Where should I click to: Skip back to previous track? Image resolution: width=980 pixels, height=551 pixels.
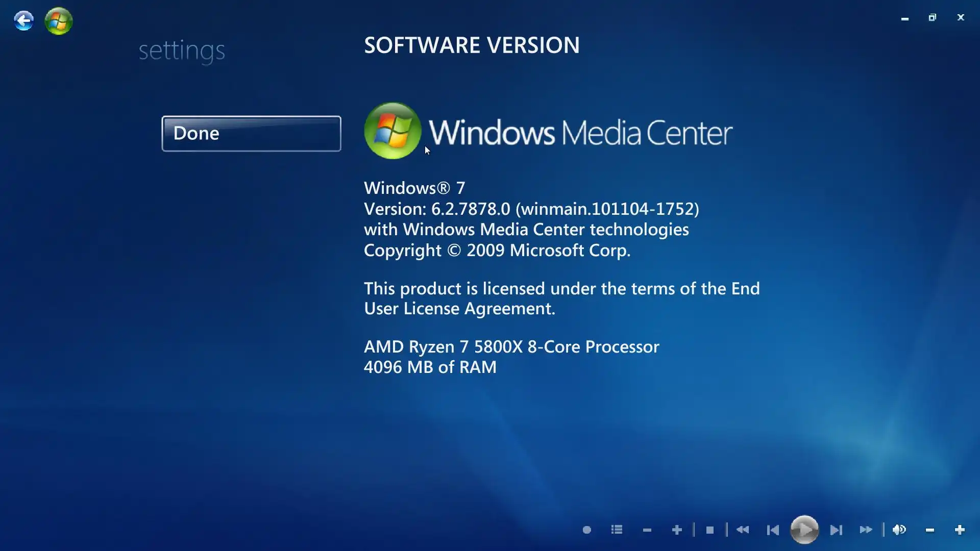pos(773,530)
